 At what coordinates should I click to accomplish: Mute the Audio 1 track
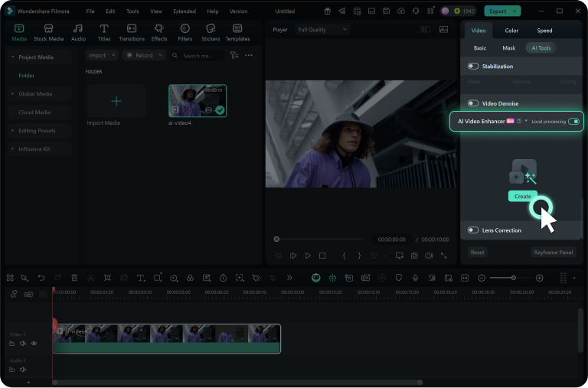23,370
